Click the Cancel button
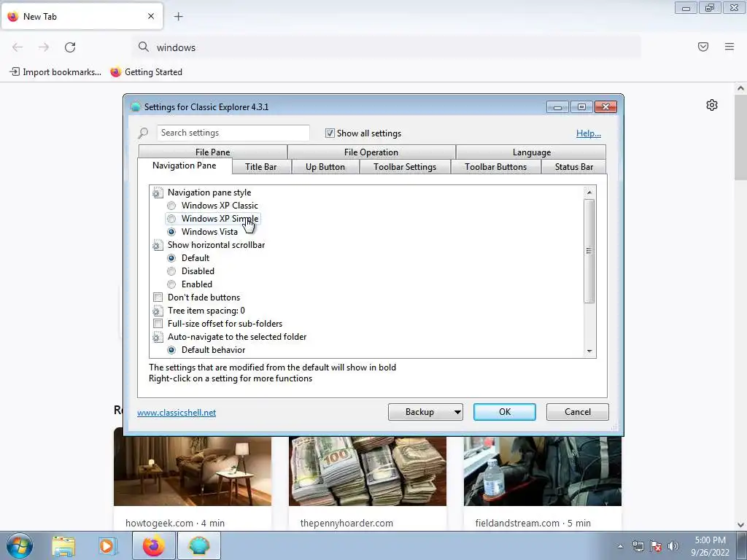The image size is (747, 560). pos(578,412)
